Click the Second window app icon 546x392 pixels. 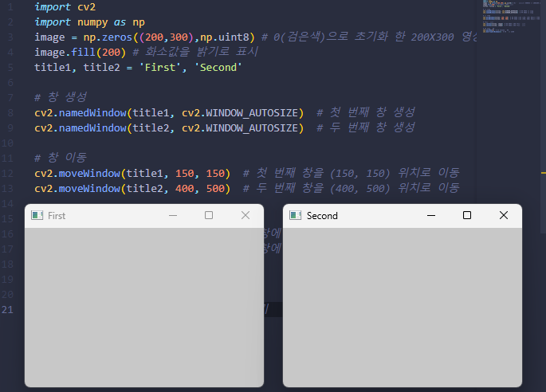click(295, 215)
